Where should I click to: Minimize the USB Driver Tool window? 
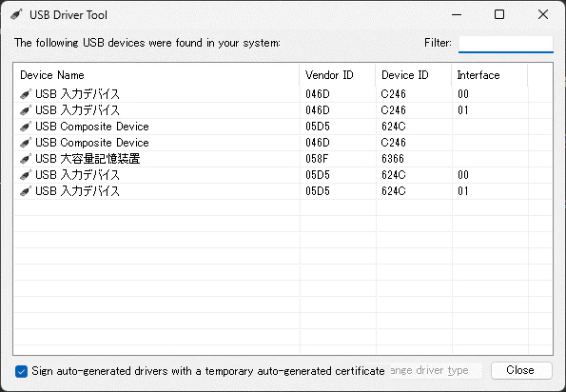tap(457, 14)
